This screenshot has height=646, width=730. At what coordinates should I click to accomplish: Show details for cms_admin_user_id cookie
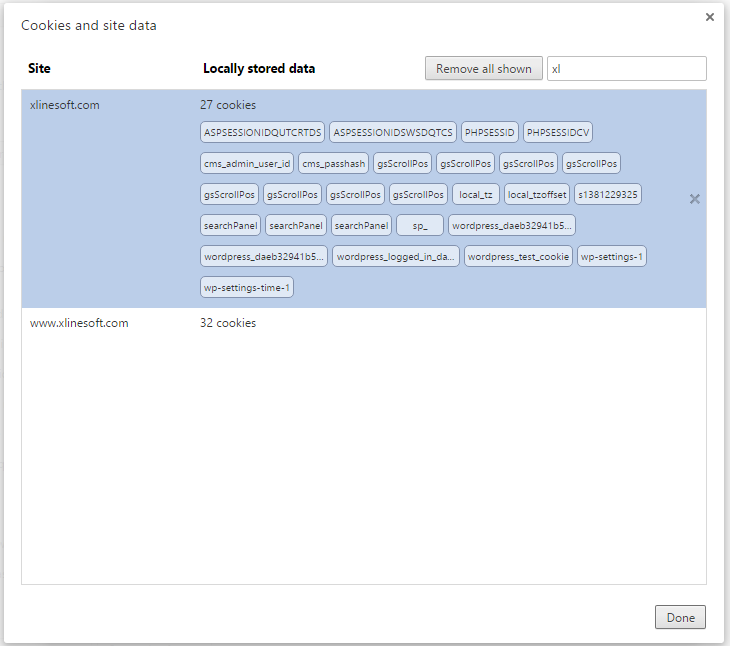click(247, 163)
